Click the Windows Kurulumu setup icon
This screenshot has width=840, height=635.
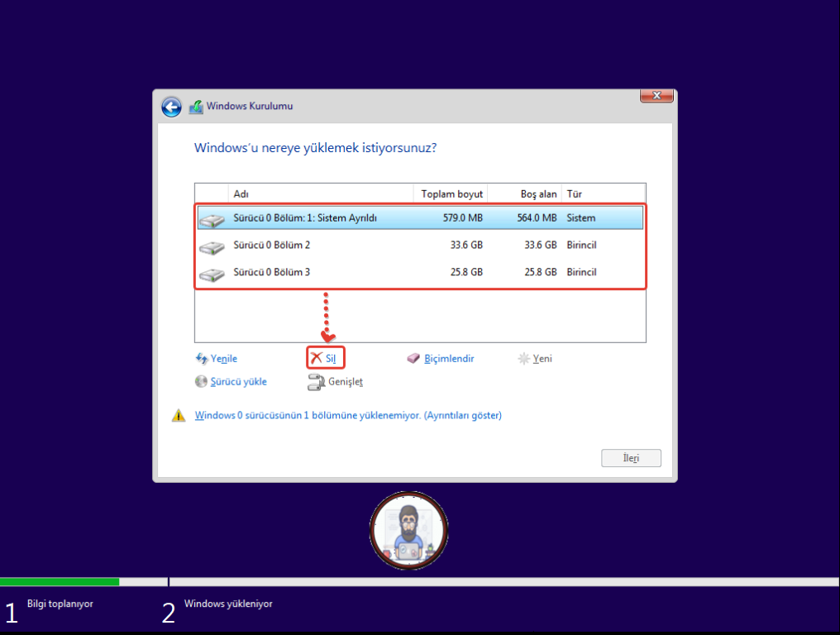pos(196,107)
